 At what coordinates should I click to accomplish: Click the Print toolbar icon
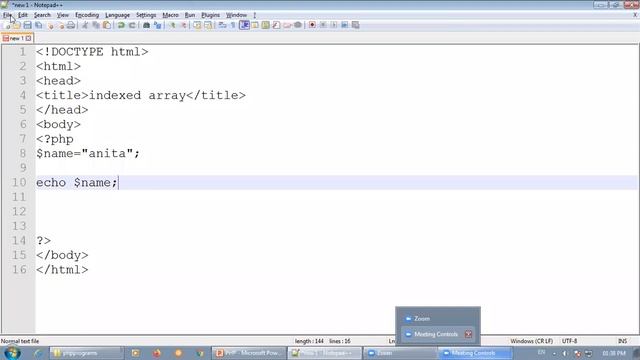click(71, 25)
